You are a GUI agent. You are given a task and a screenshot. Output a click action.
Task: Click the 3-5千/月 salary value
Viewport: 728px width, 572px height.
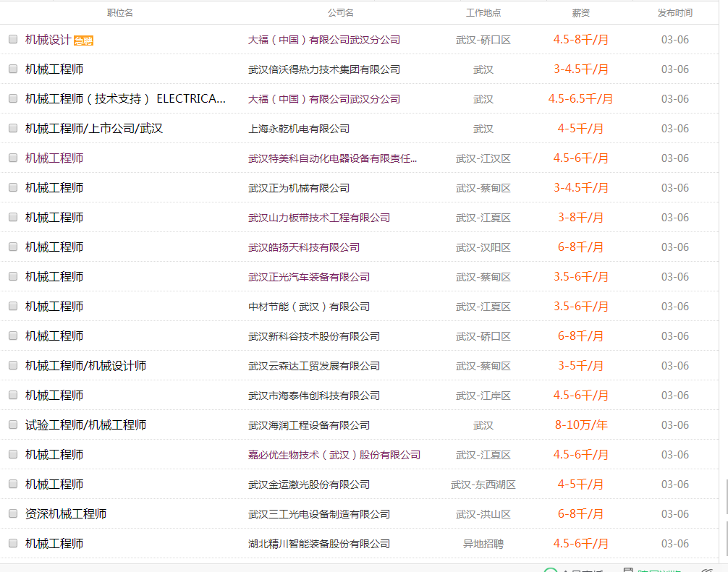click(x=581, y=366)
